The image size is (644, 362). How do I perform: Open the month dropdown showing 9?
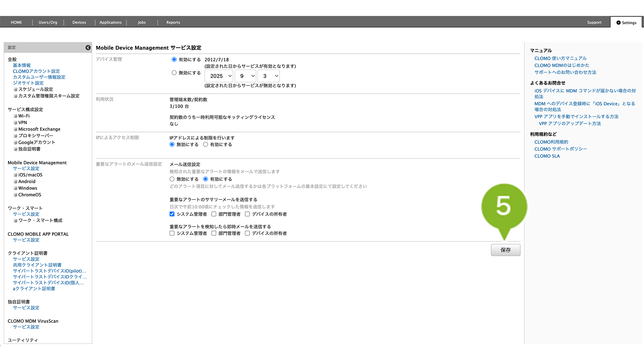245,76
